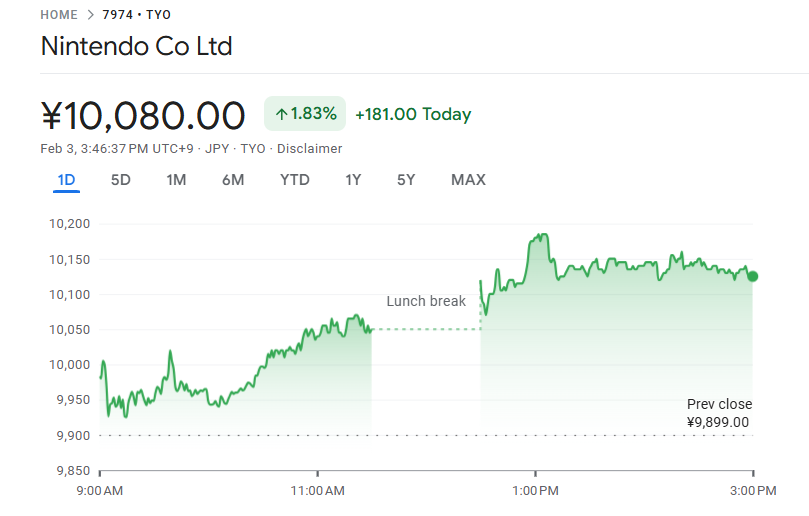Image resolution: width=809 pixels, height=516 pixels.
Task: Click the ¥10,080.00 stock price
Action: [143, 116]
